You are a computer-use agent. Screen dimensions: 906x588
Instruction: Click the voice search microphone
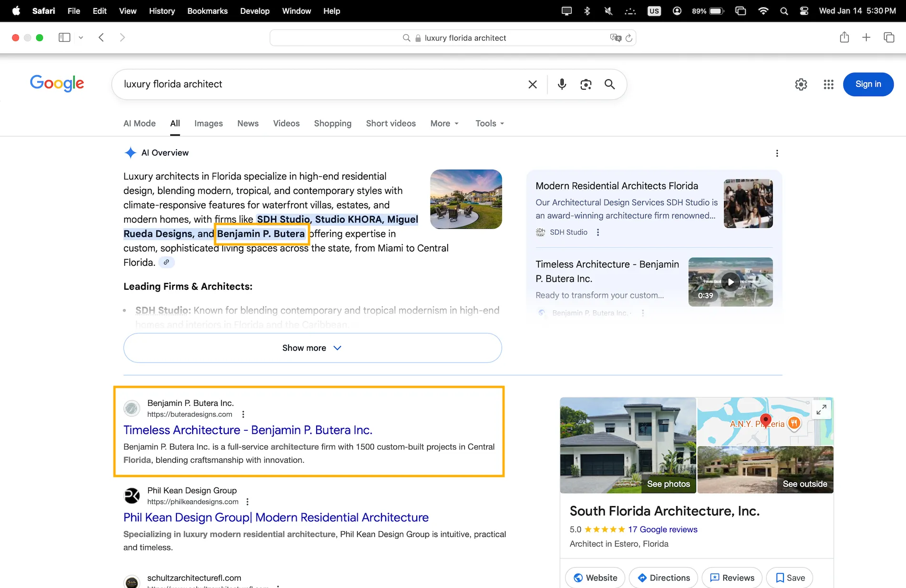[x=562, y=84]
